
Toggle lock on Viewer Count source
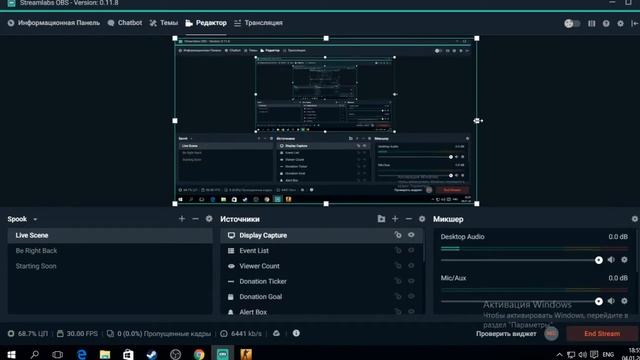pyautogui.click(x=398, y=265)
